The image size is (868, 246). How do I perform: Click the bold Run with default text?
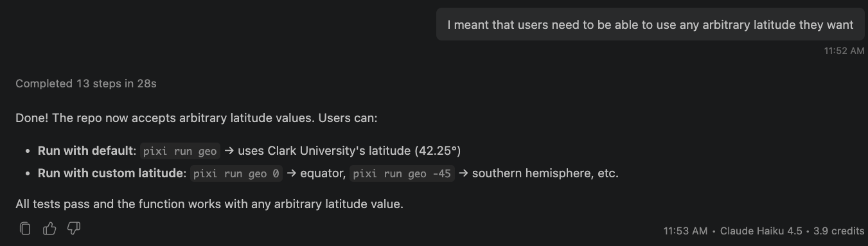coord(87,151)
